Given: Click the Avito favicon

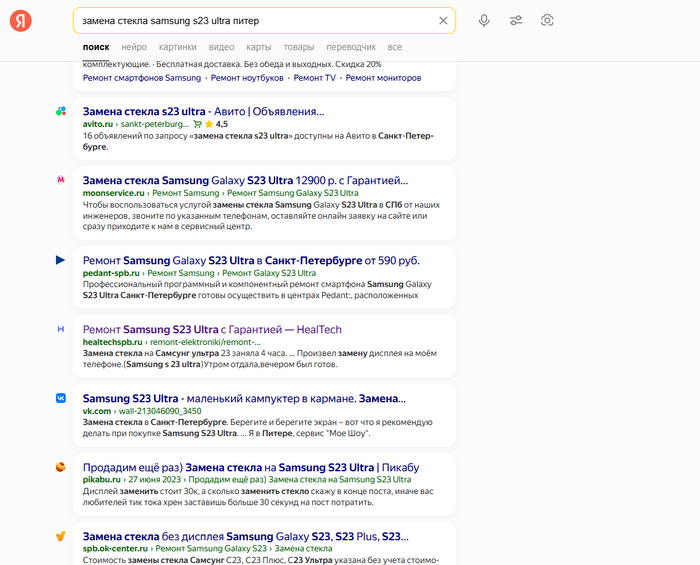Looking at the screenshot, I should [x=61, y=111].
